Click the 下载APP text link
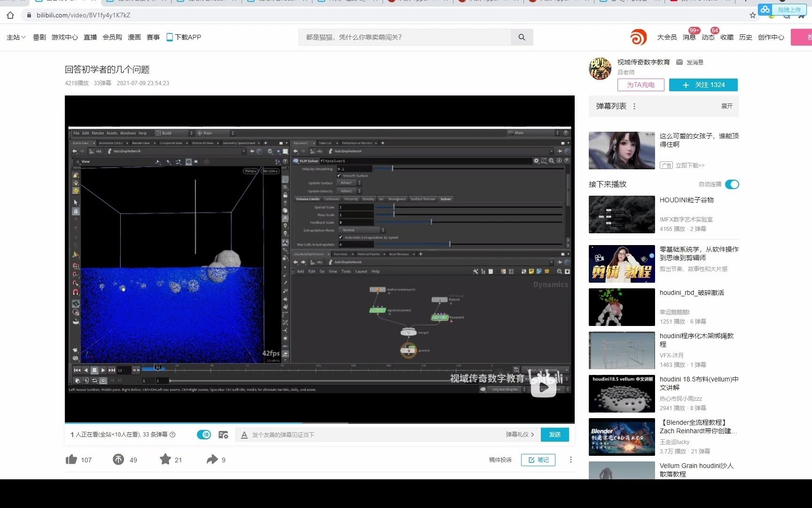Screen dimensions: 812x508 click(188, 37)
